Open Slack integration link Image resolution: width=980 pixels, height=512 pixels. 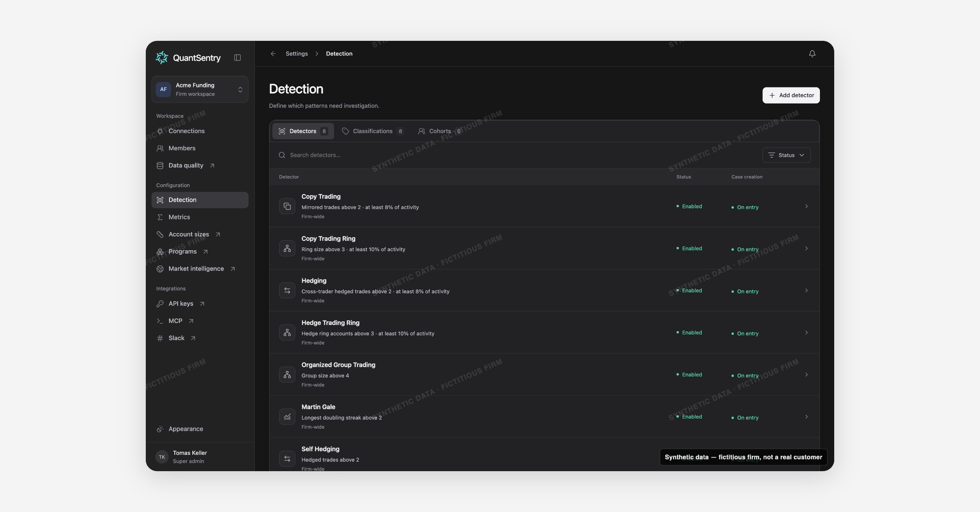(200, 338)
